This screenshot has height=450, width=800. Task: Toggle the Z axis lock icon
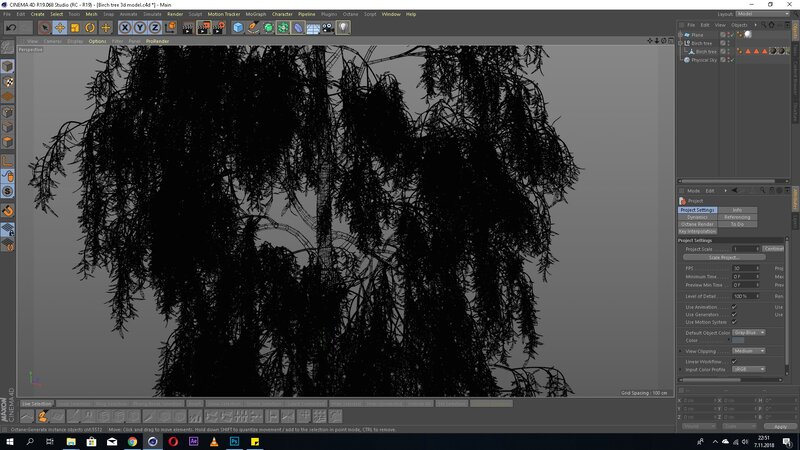point(155,28)
